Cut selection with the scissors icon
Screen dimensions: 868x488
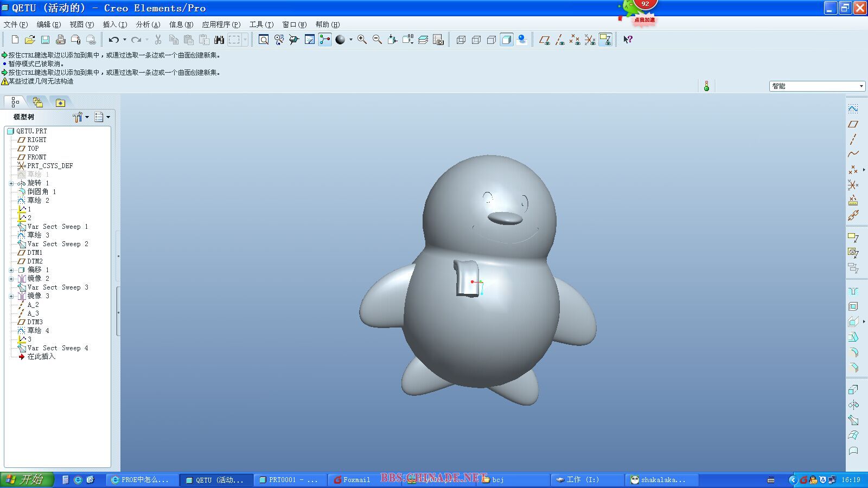(158, 40)
